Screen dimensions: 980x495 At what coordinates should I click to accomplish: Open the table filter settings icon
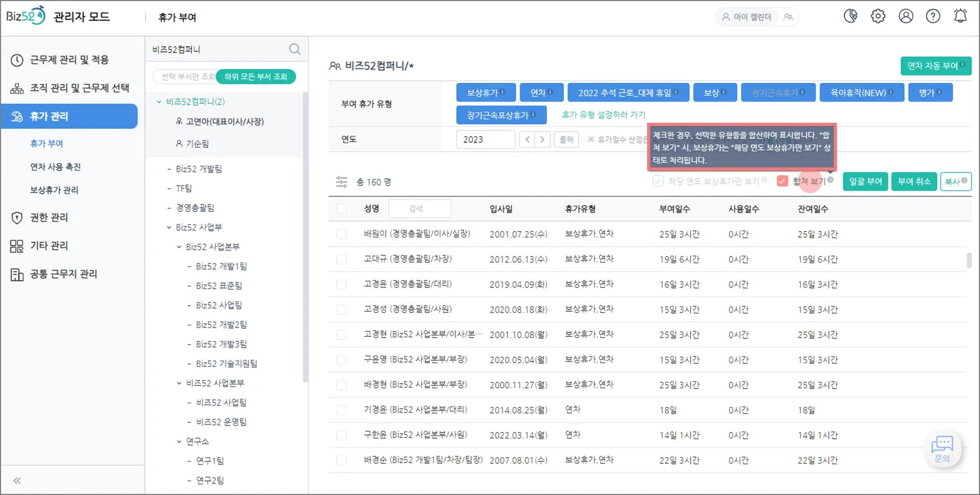[342, 182]
